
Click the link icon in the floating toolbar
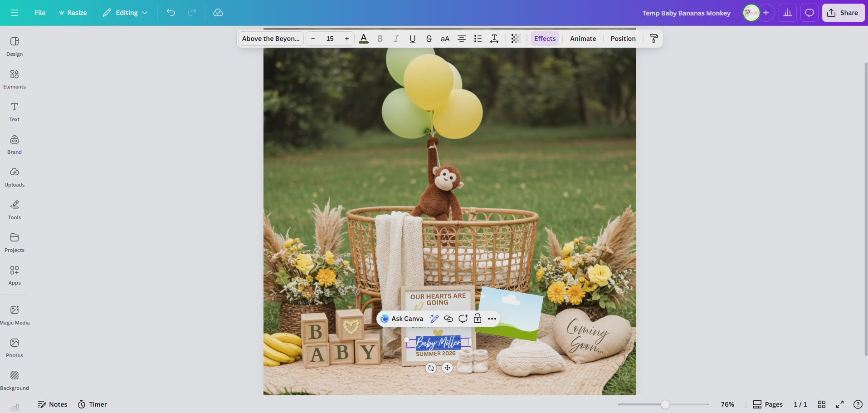448,318
